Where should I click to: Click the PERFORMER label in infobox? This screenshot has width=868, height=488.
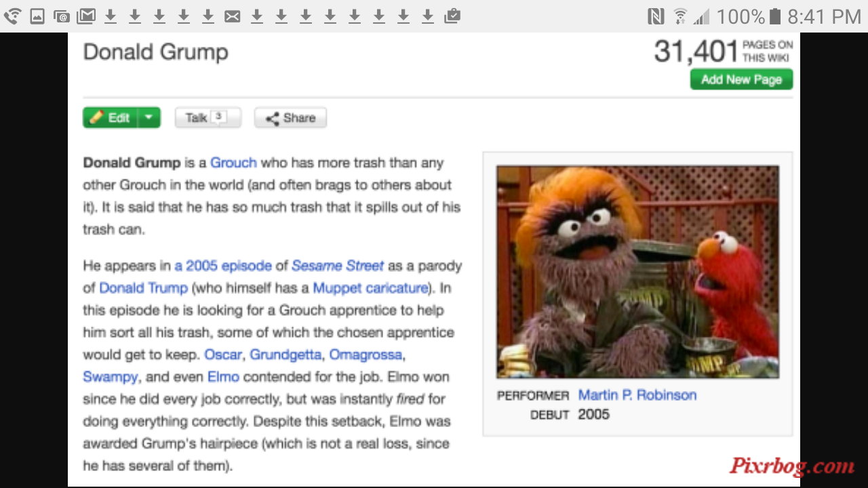533,396
